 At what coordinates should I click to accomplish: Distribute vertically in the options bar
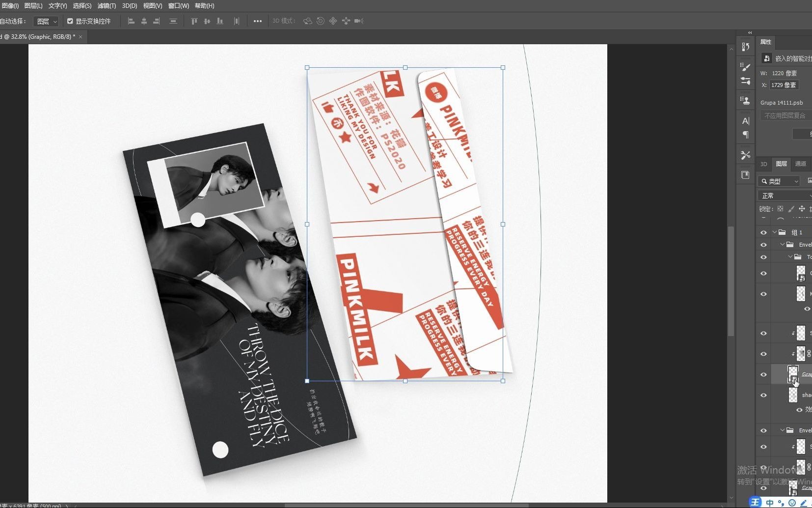[173, 21]
